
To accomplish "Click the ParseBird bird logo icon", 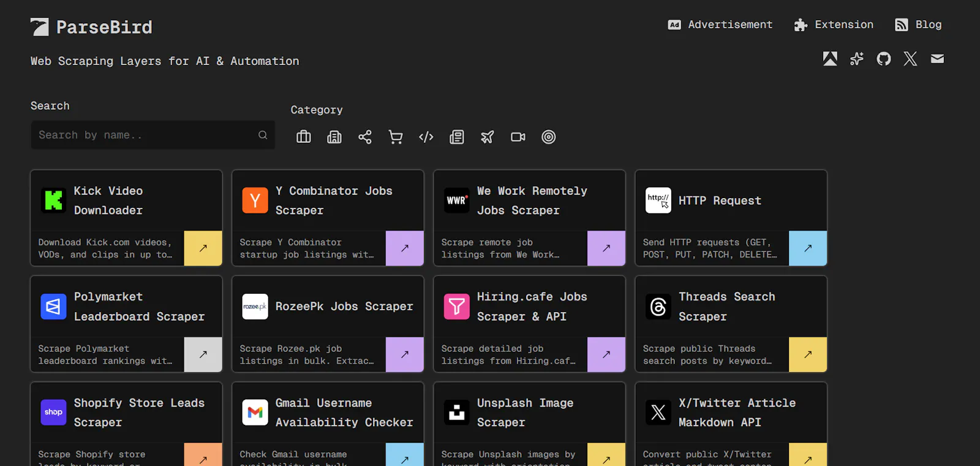I will click(40, 27).
